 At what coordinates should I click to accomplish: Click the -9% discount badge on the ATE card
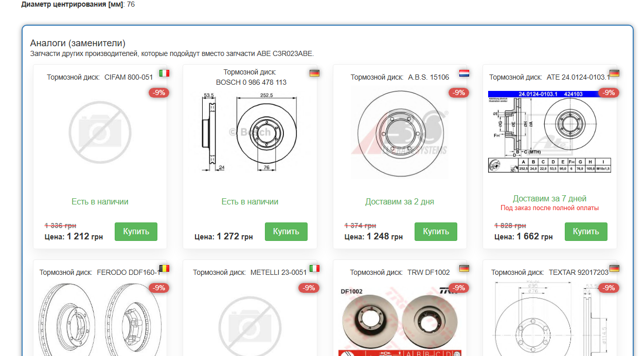[609, 92]
